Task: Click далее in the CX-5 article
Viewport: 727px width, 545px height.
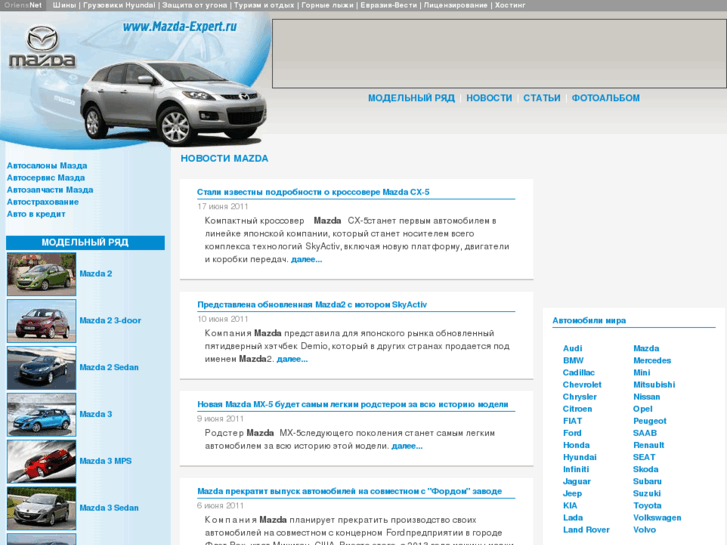Action: point(306,260)
